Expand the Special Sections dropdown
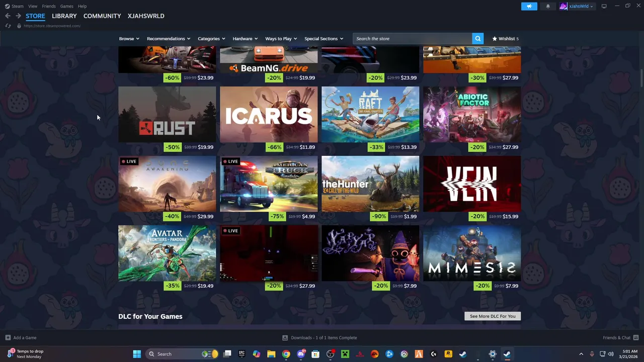This screenshot has height=362, width=644. coord(324,38)
